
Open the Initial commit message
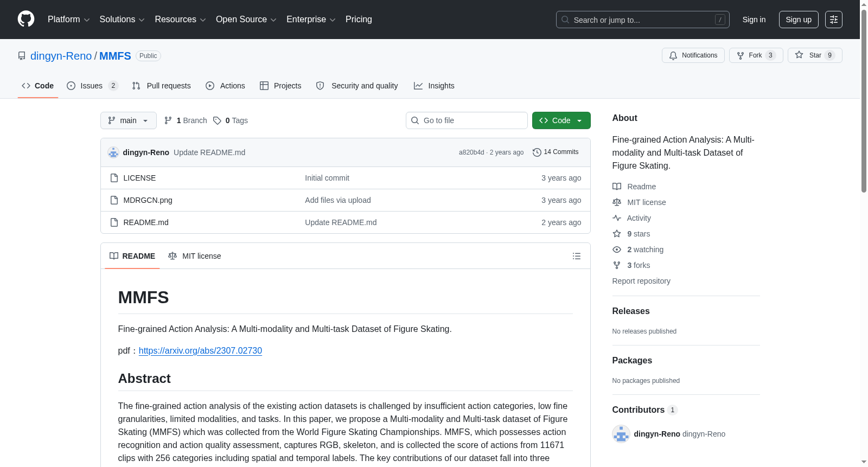(x=327, y=178)
